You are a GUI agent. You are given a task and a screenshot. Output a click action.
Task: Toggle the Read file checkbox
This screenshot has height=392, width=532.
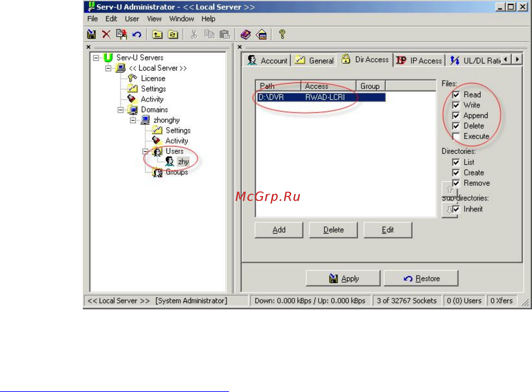tap(456, 95)
